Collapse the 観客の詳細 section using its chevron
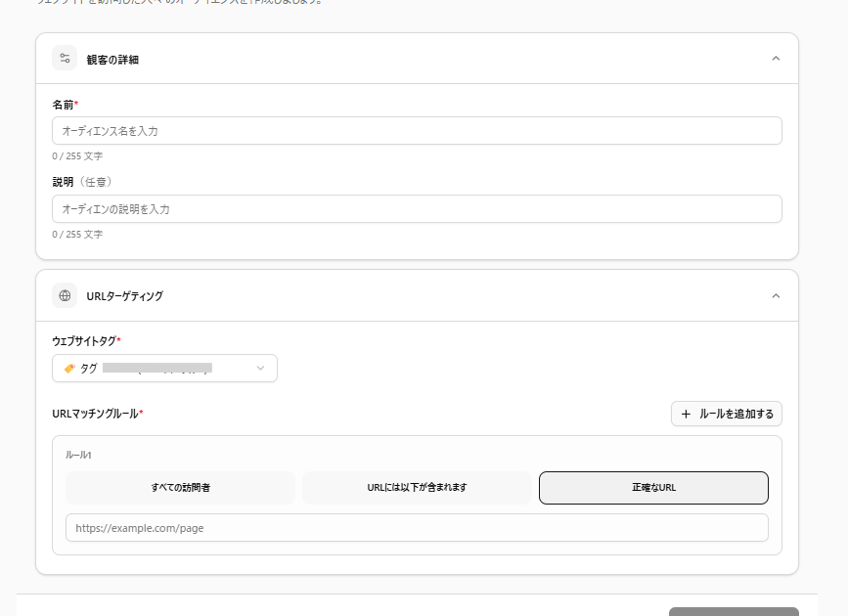848x616 pixels. (776, 59)
